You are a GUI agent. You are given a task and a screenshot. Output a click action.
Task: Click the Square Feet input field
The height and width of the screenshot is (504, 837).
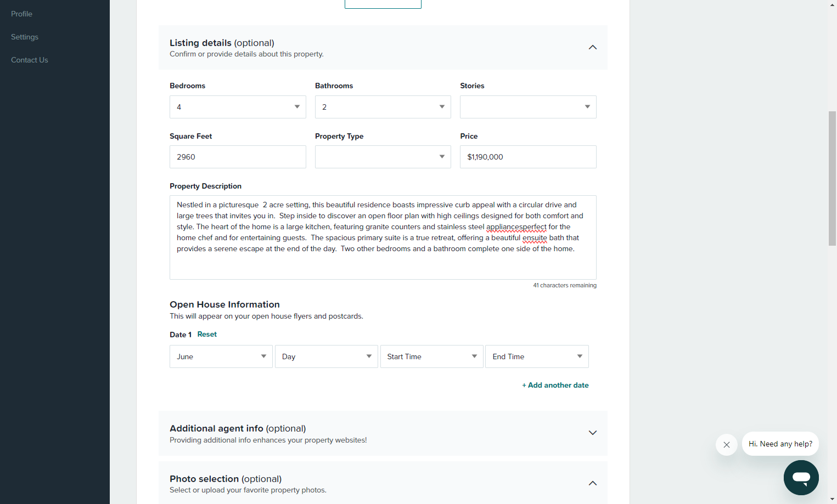point(238,157)
